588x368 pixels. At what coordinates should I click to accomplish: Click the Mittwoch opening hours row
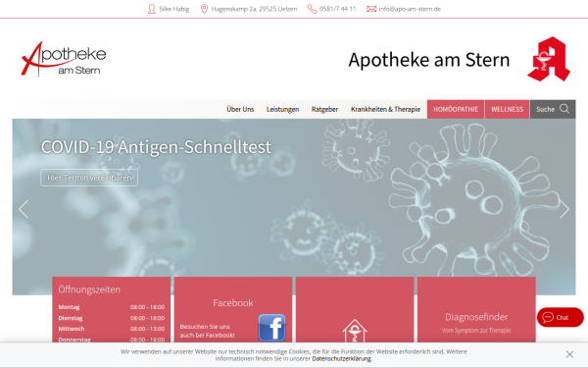[112, 329]
